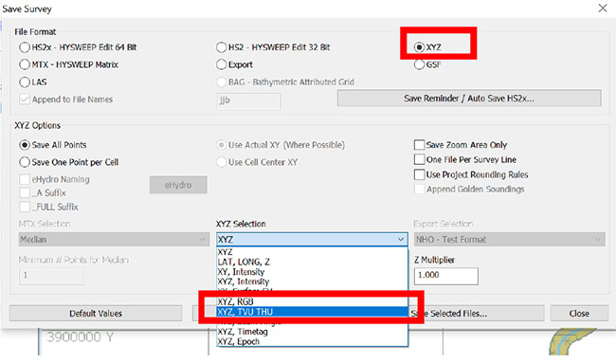
Task: Pick LAT, LONG, Z from list
Action: 312,262
